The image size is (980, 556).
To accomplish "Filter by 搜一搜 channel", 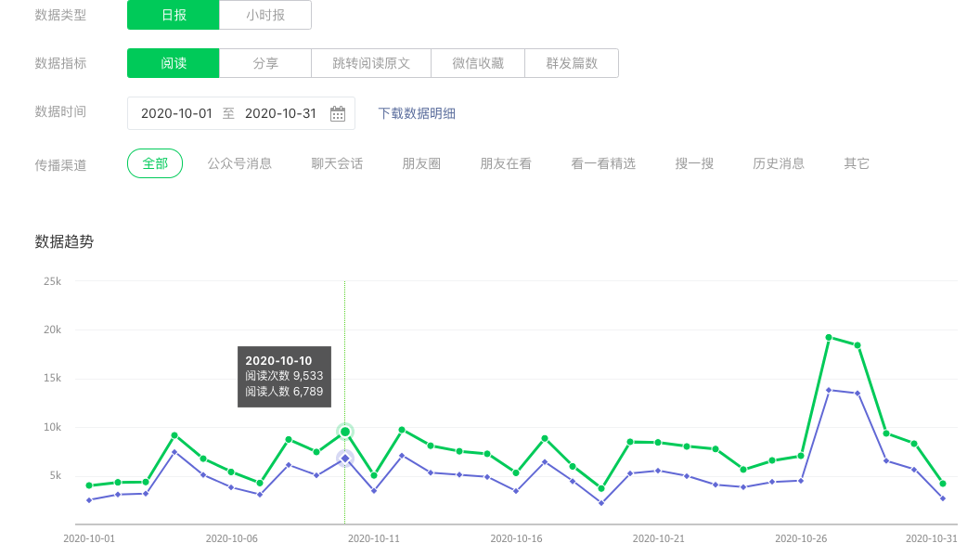I will click(x=694, y=164).
